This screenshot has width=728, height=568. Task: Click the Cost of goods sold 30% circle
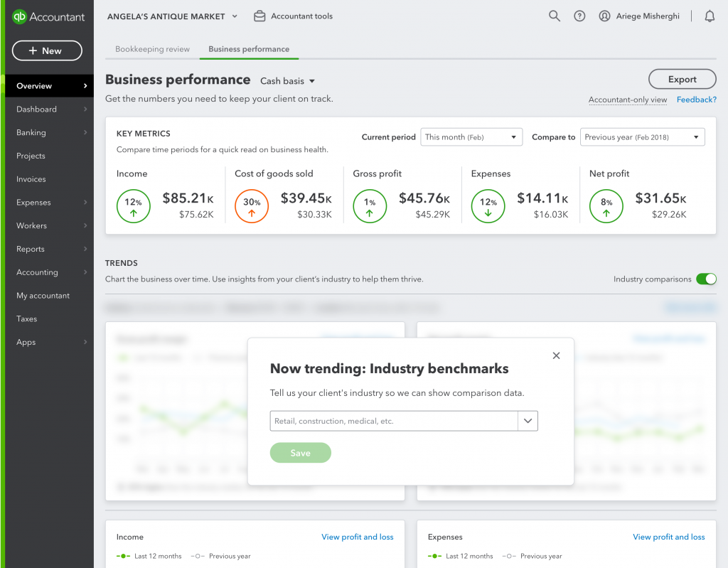pos(252,206)
